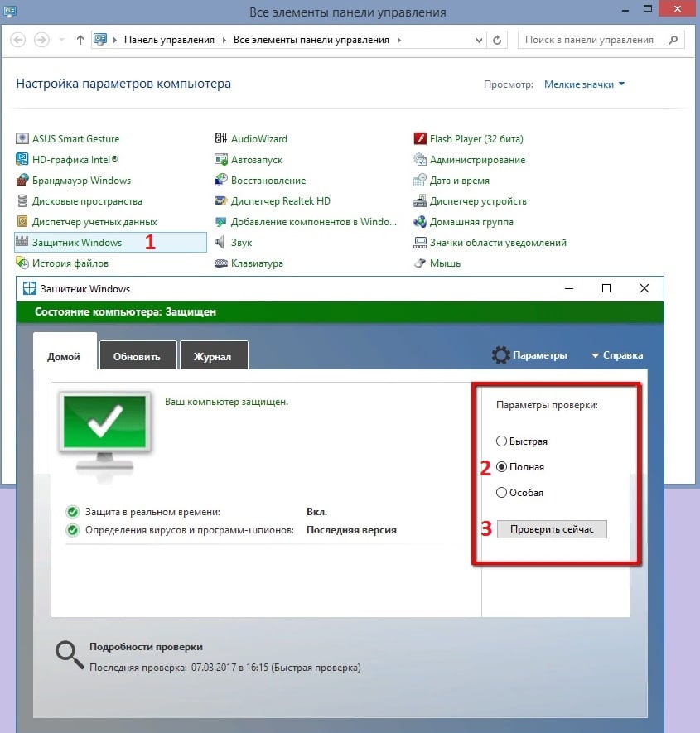The image size is (700, 733).
Task: Click the Домашняя группа icon
Action: (420, 222)
